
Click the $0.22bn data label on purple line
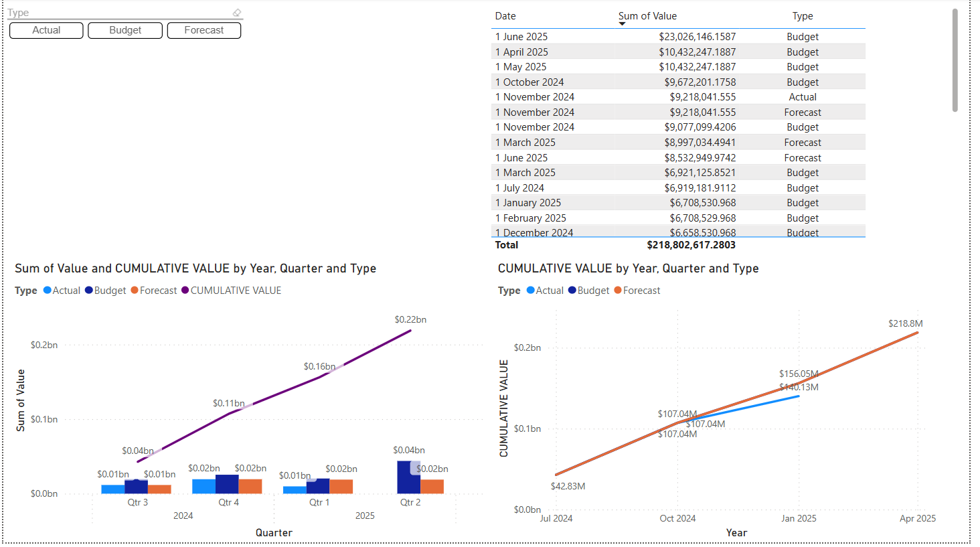point(410,320)
